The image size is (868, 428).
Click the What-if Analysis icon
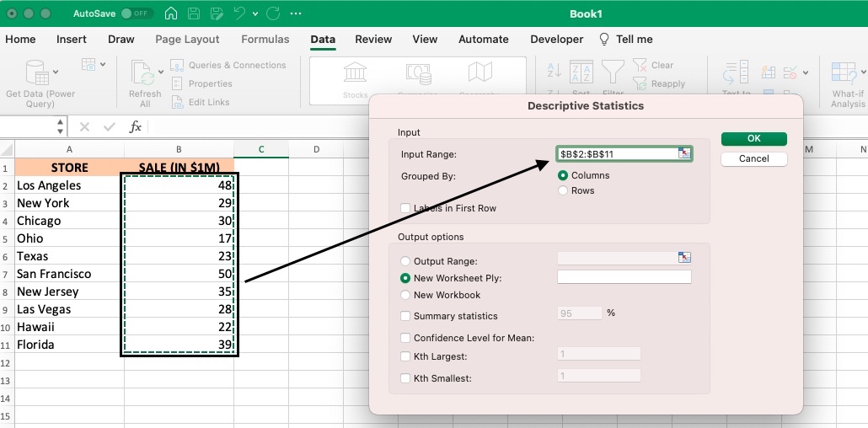[x=844, y=72]
